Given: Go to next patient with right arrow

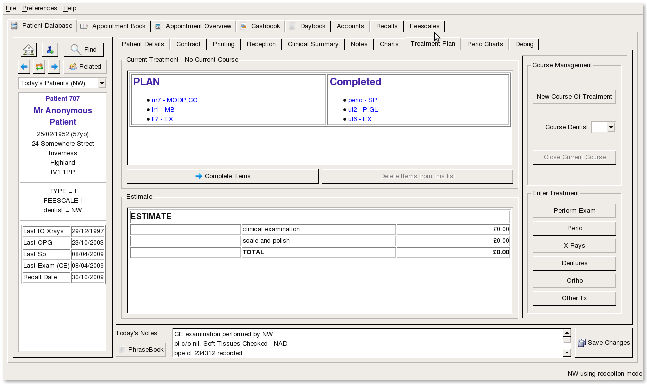Looking at the screenshot, I should coord(54,66).
